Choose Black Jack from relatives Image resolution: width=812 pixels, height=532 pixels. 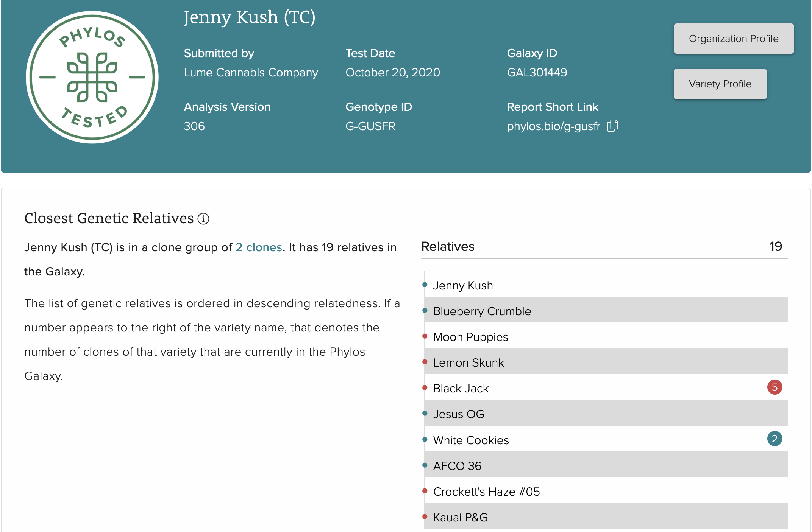461,388
